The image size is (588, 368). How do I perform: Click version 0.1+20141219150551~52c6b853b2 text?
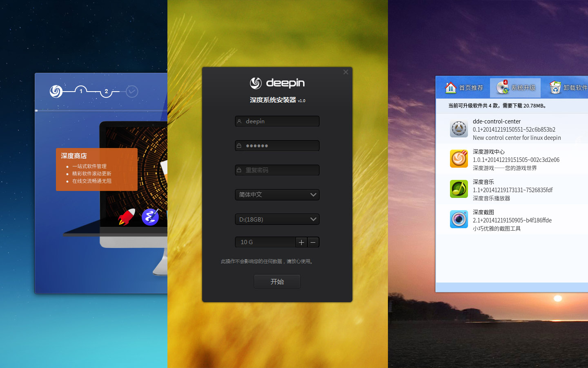coord(514,130)
